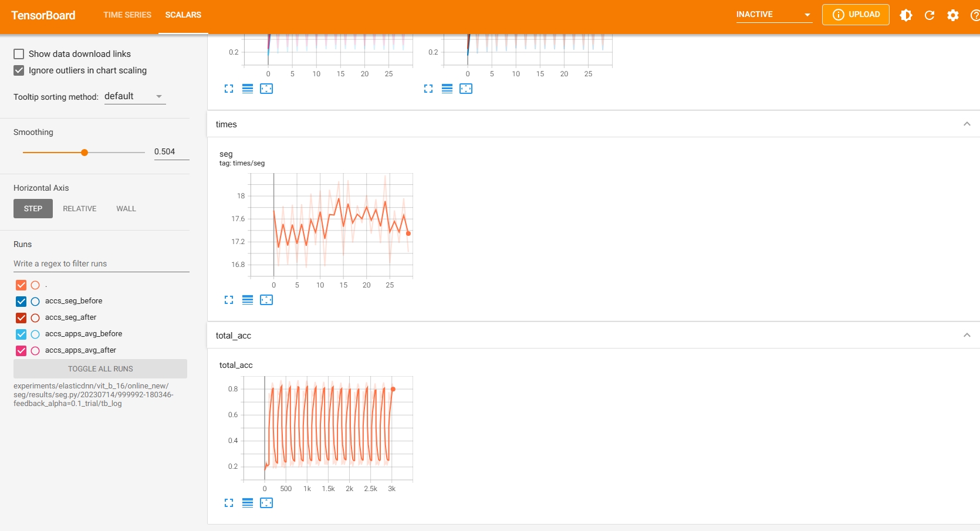This screenshot has width=980, height=531.
Task: Click the Upload button
Action: [856, 15]
